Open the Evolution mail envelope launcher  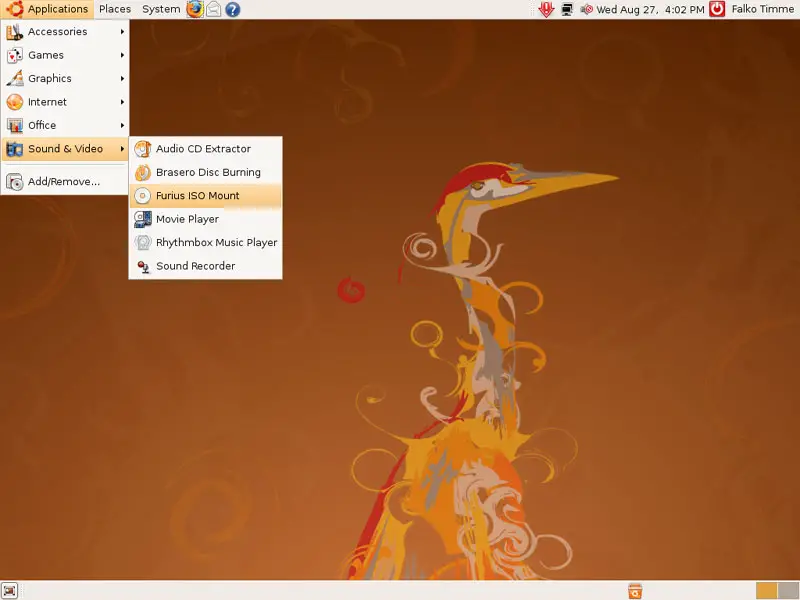click(x=214, y=9)
